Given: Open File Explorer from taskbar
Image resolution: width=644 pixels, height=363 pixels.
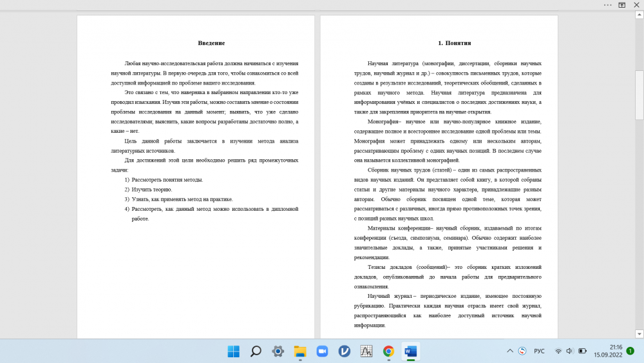Looking at the screenshot, I should coord(300,351).
